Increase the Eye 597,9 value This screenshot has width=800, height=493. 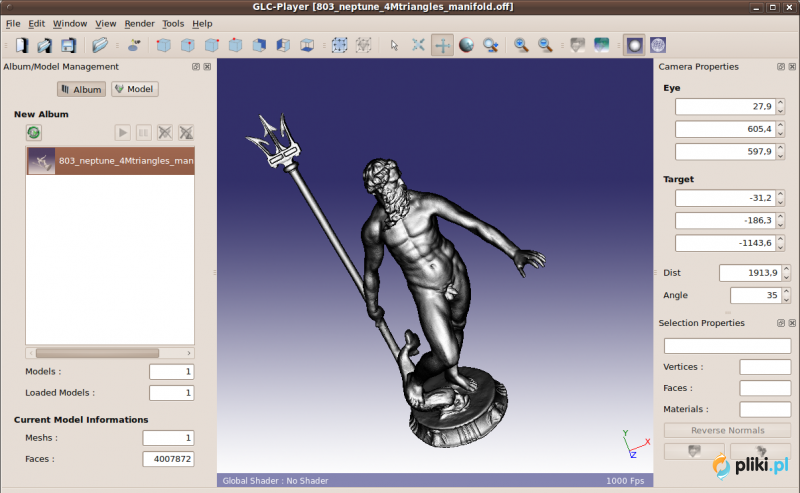tap(780, 147)
